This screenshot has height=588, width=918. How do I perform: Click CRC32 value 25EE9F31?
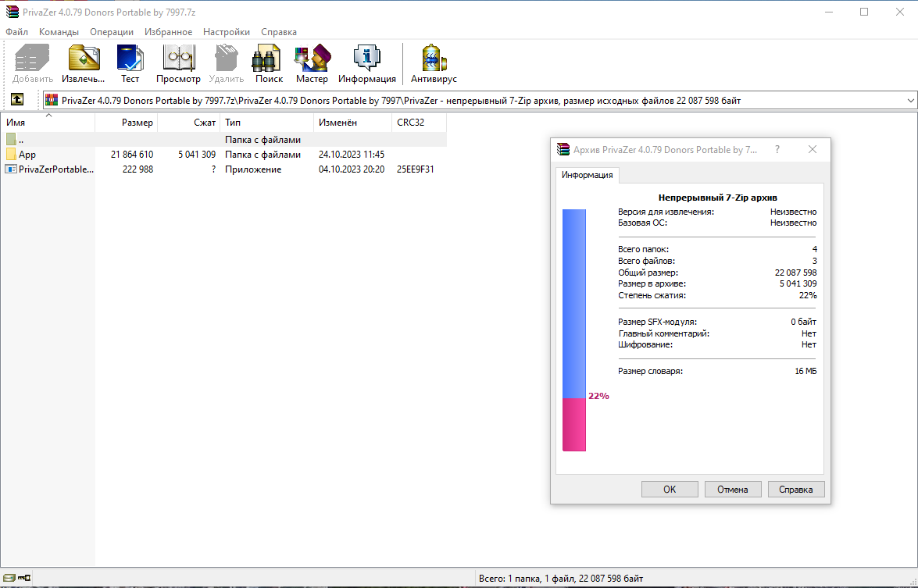tap(415, 169)
